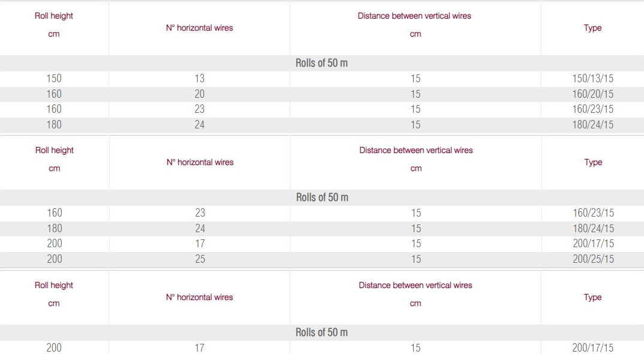Image resolution: width=644 pixels, height=354 pixels.
Task: Select 'Distance between vertical wires' in the top table
Action: [414, 16]
